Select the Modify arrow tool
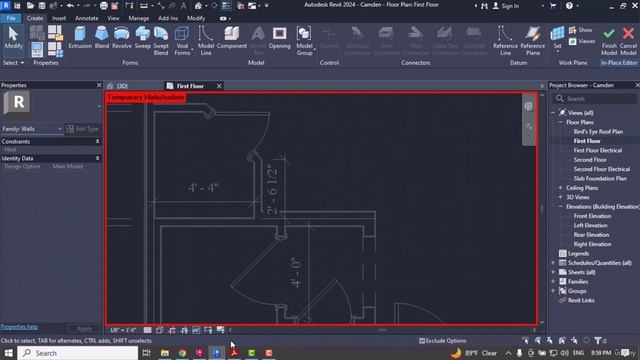The image size is (640, 360). tap(13, 38)
